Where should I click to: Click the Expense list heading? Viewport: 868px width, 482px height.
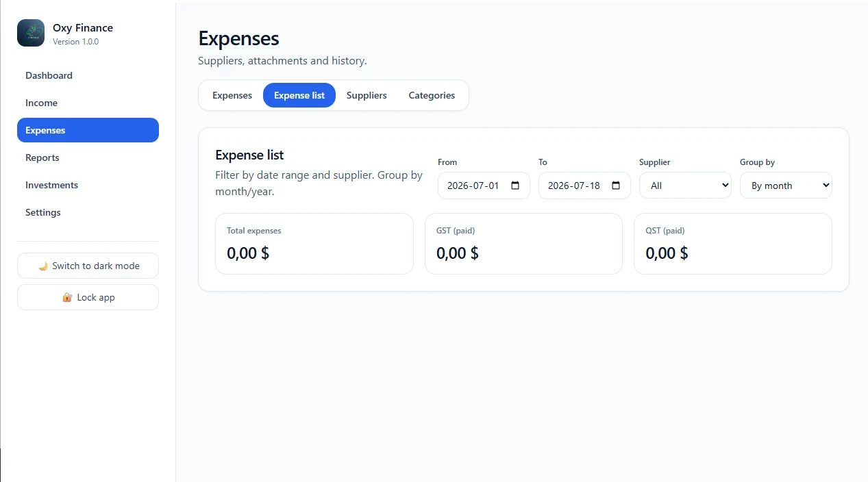pyautogui.click(x=249, y=155)
